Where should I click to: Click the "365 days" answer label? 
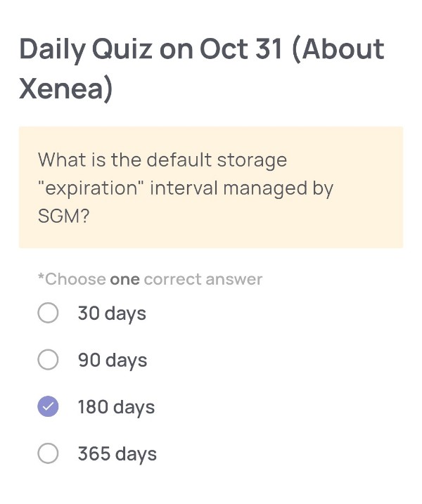(x=117, y=454)
